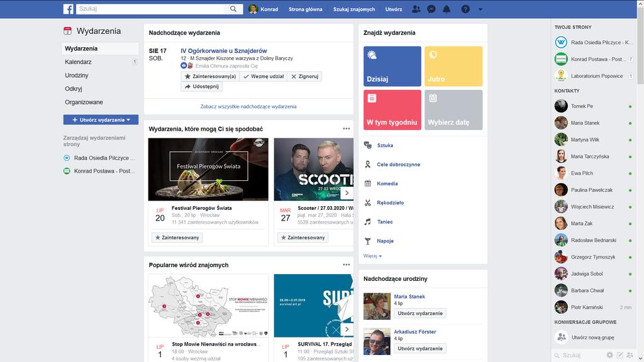The image size is (644, 362).
Task: Click new message compose icon in chat bar
Action: point(619,355)
